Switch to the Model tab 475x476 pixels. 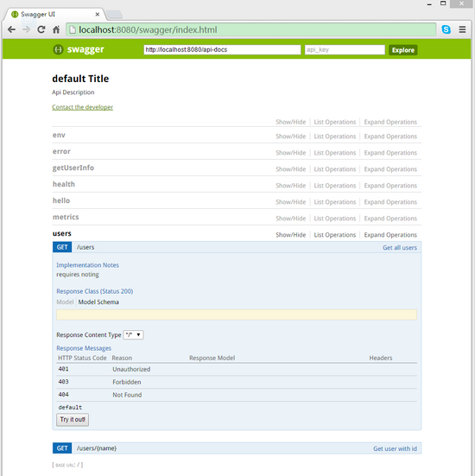coord(65,302)
